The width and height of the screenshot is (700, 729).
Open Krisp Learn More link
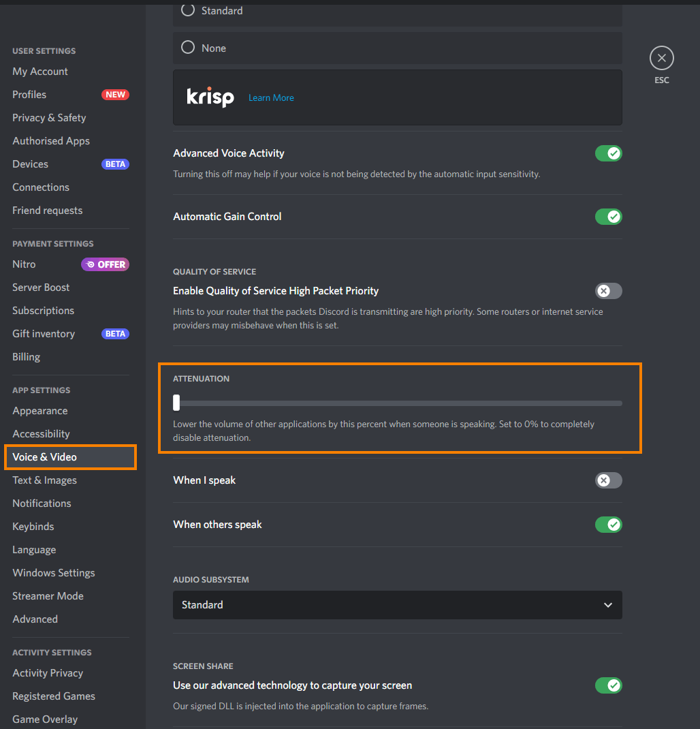(271, 97)
